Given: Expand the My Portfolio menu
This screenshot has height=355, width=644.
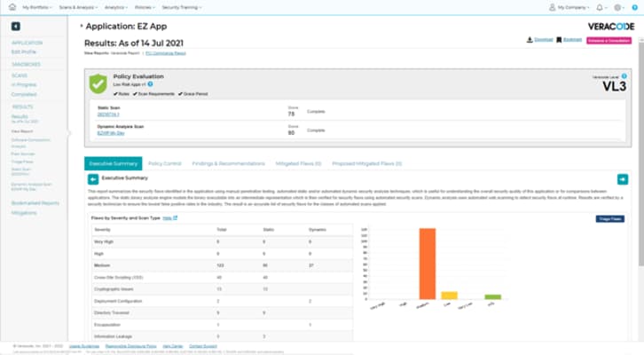Looking at the screenshot, I should tap(36, 6).
